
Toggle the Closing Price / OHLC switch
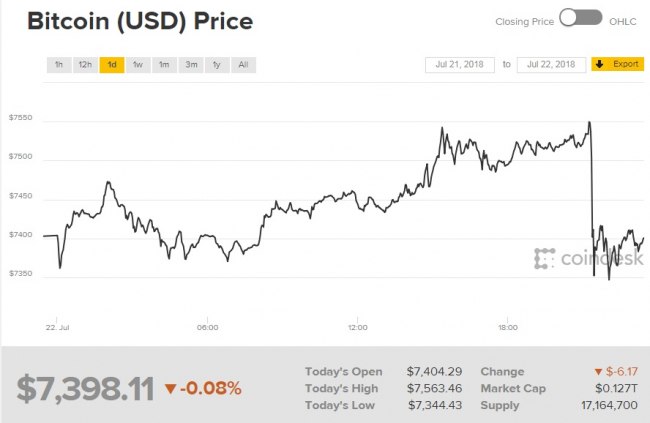click(x=580, y=18)
